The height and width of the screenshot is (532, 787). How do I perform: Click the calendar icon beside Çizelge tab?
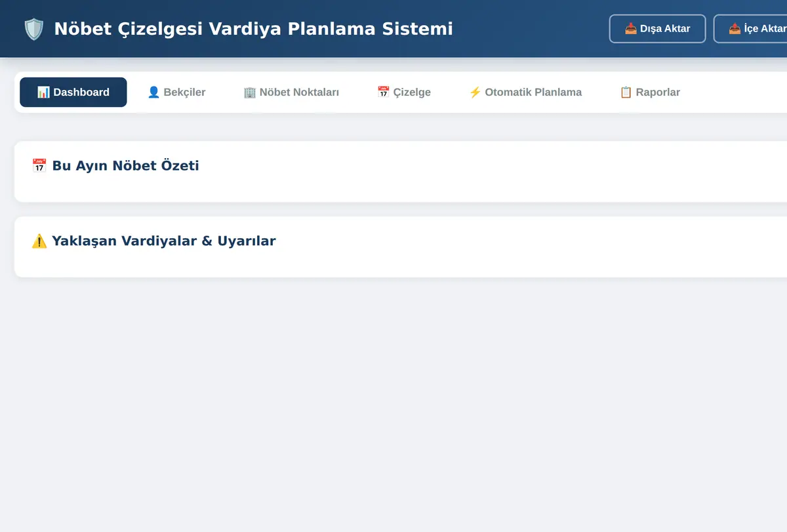tap(383, 92)
